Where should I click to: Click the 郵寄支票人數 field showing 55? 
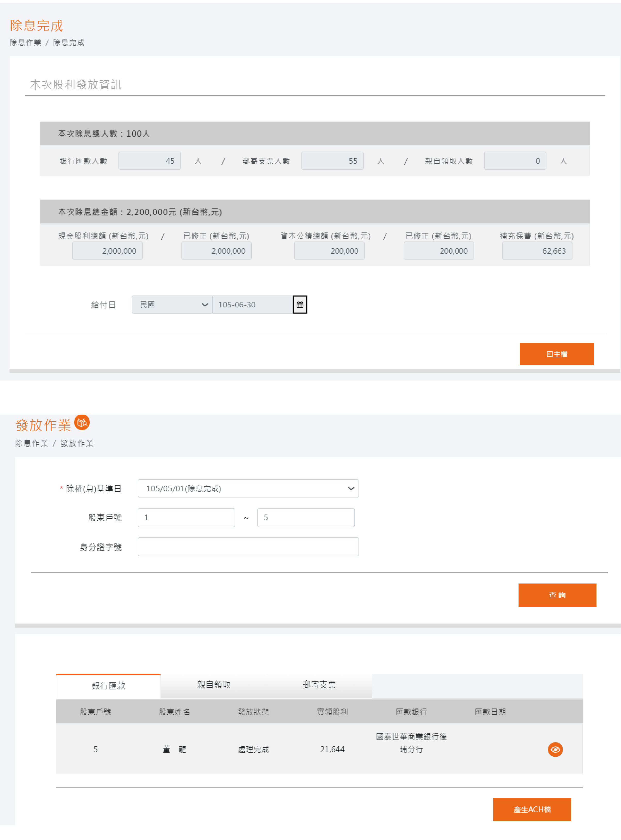(332, 161)
